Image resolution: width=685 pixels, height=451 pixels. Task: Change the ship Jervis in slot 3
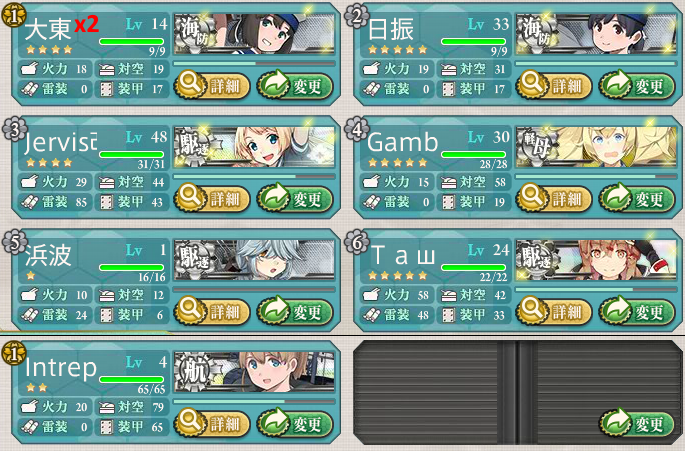pyautogui.click(x=295, y=198)
